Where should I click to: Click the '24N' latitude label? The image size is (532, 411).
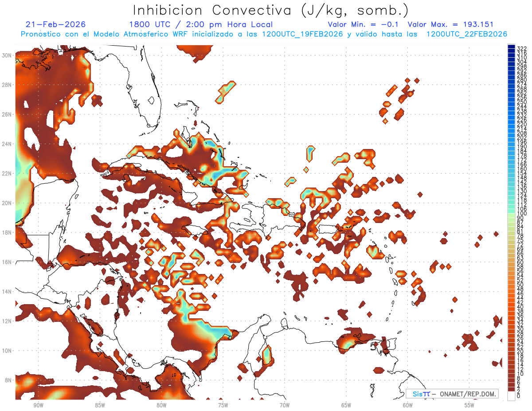[x=7, y=144]
